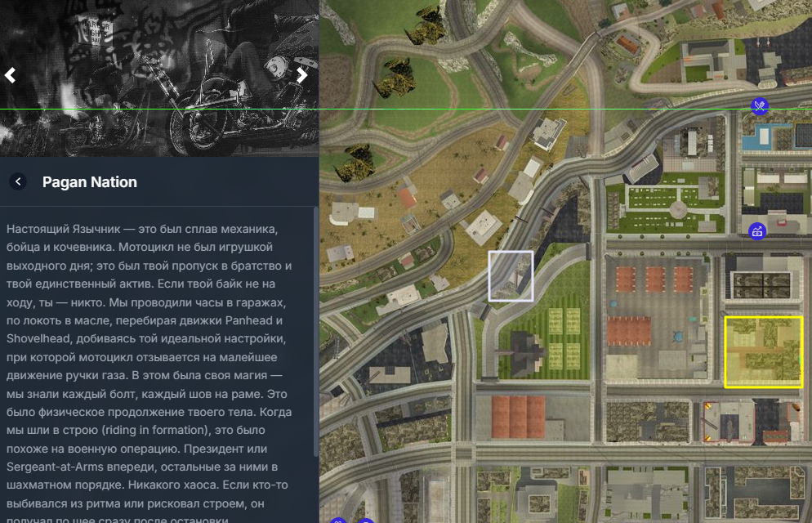Click the large orange-roofed warehouse on the map
This screenshot has width=812, height=523.
point(519,415)
